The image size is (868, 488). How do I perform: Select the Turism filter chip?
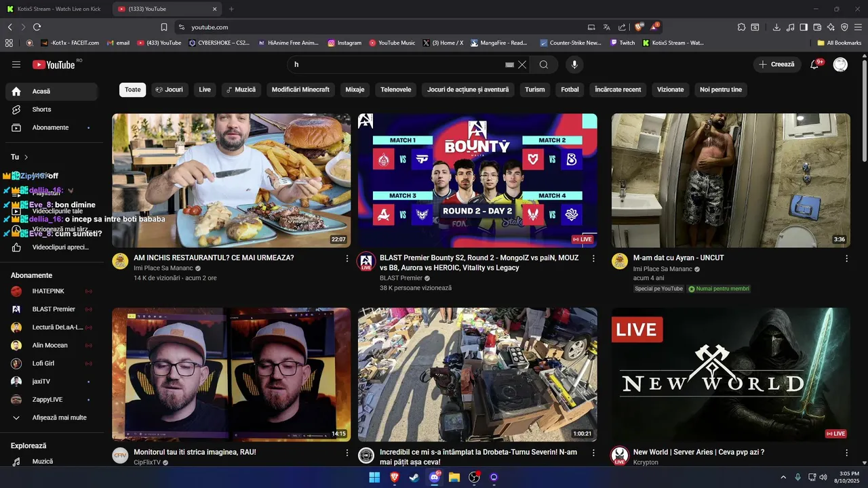(534, 89)
